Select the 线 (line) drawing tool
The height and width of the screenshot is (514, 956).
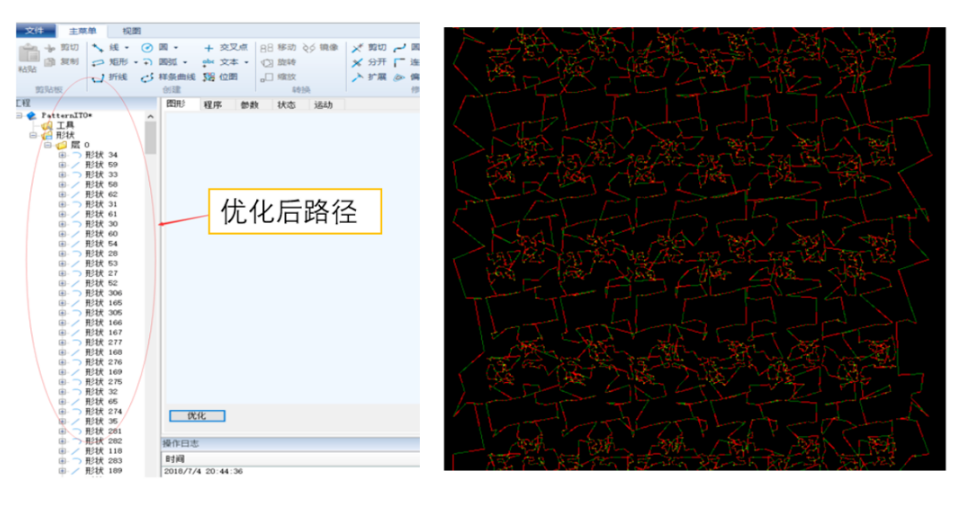pos(109,47)
